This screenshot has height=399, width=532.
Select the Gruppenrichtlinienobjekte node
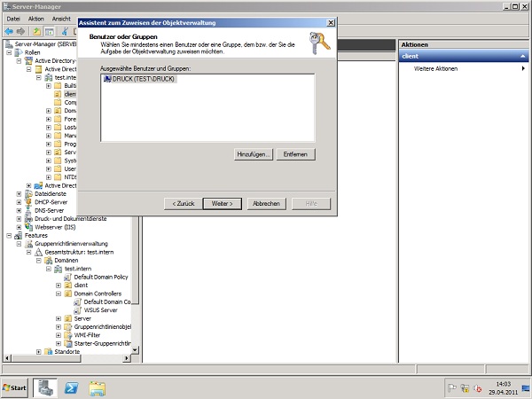click(103, 327)
